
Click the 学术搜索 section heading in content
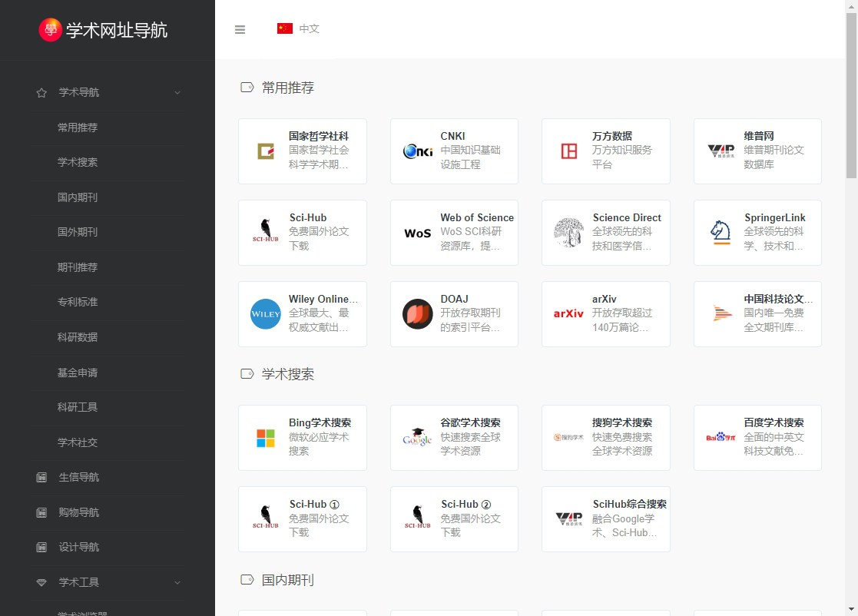288,374
